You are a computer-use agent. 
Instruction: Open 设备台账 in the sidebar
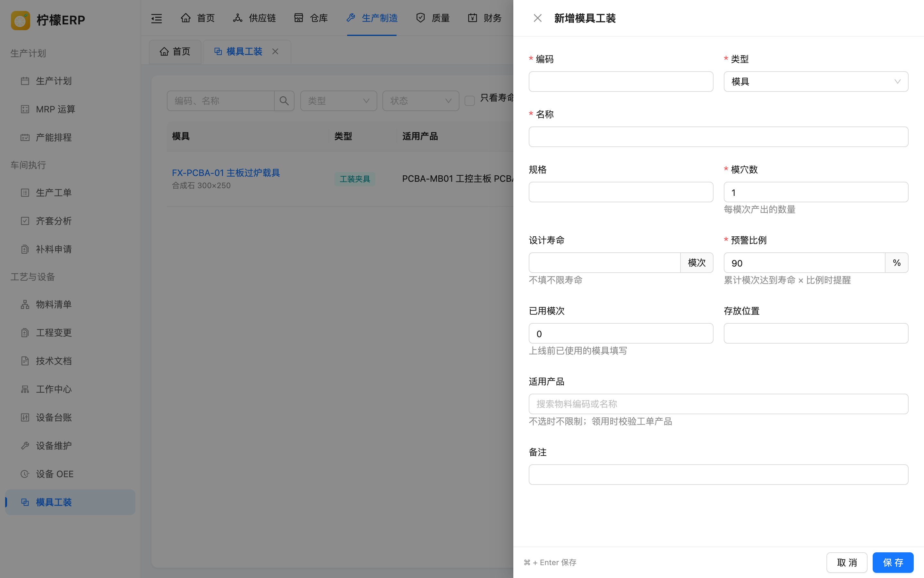pyautogui.click(x=70, y=417)
